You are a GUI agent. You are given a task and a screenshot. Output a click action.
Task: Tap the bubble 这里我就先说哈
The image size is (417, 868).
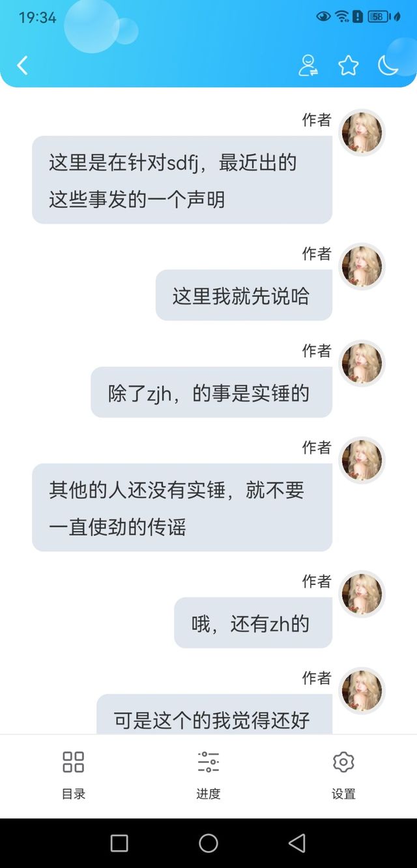[244, 295]
